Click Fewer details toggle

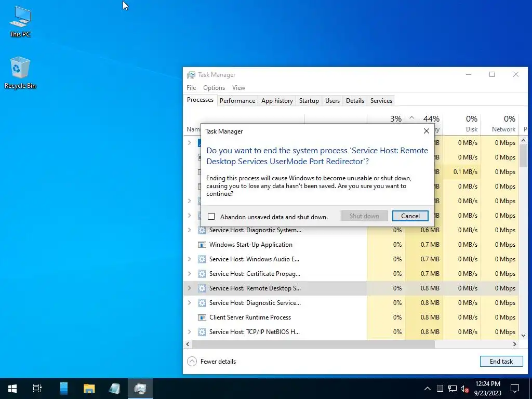[211, 362]
